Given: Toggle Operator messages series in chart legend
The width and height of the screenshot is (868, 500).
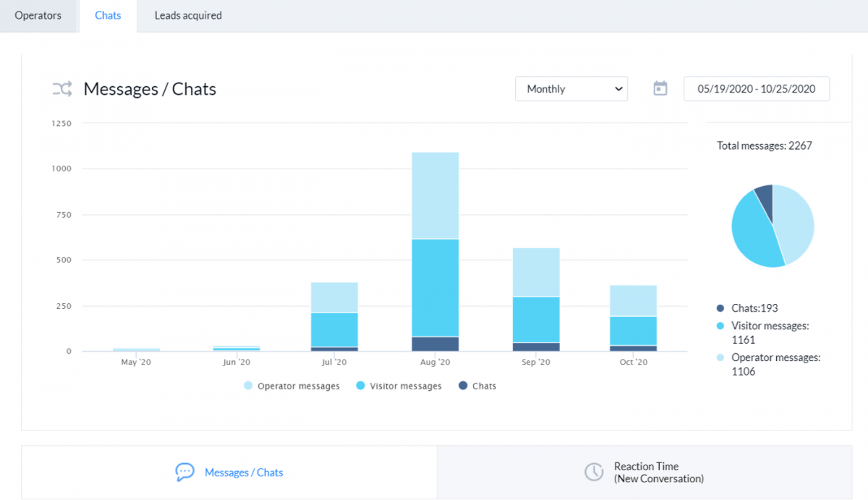Looking at the screenshot, I should (x=292, y=386).
